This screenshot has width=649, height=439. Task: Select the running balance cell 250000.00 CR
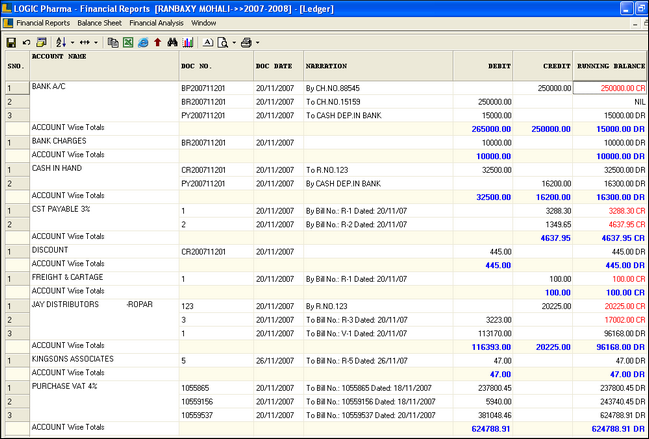[610, 88]
